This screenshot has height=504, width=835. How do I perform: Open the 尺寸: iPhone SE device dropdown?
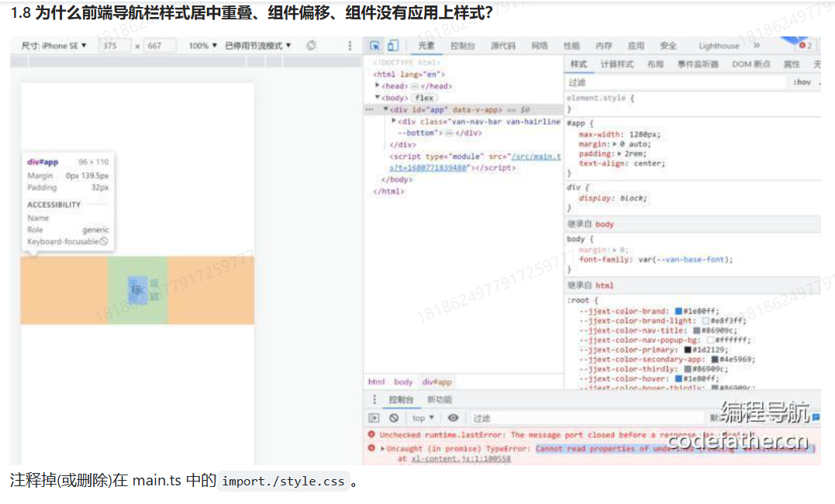53,46
